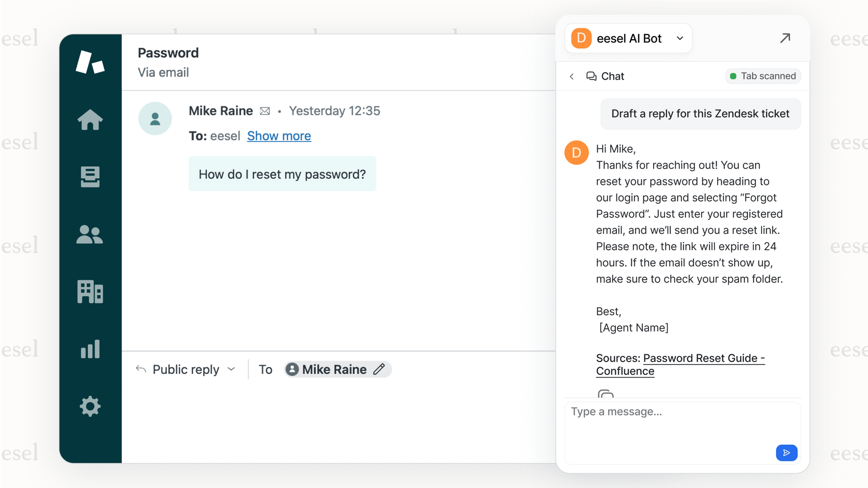This screenshot has height=488, width=868.
Task: Open the Home dashboard in the sidebar
Action: point(90,120)
